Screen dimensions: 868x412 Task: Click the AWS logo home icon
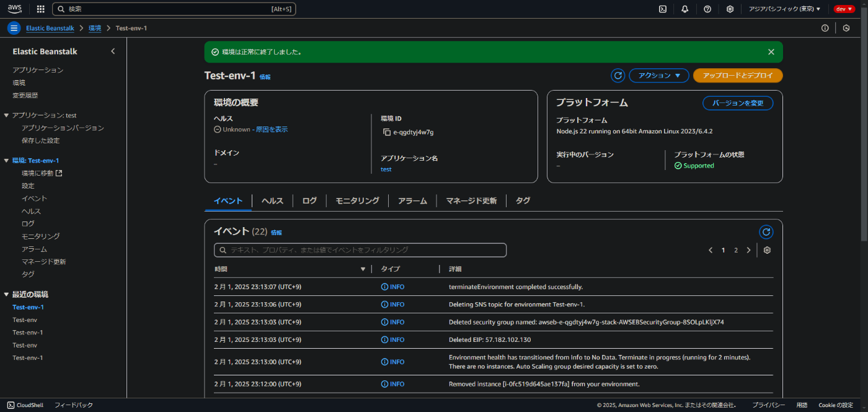[15, 9]
